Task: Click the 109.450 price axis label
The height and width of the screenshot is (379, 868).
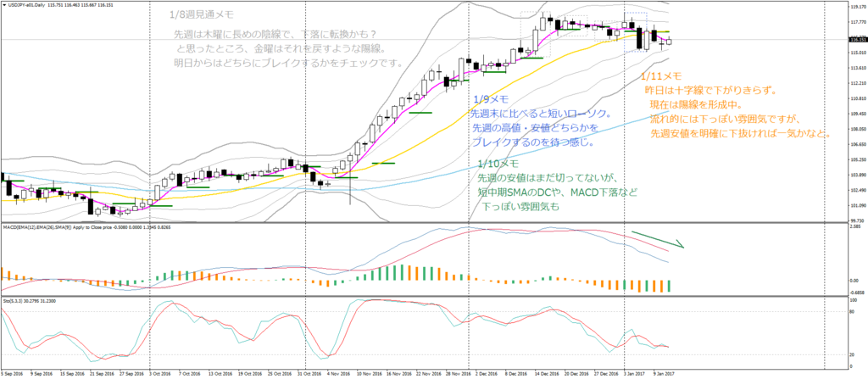Action: 857,114
